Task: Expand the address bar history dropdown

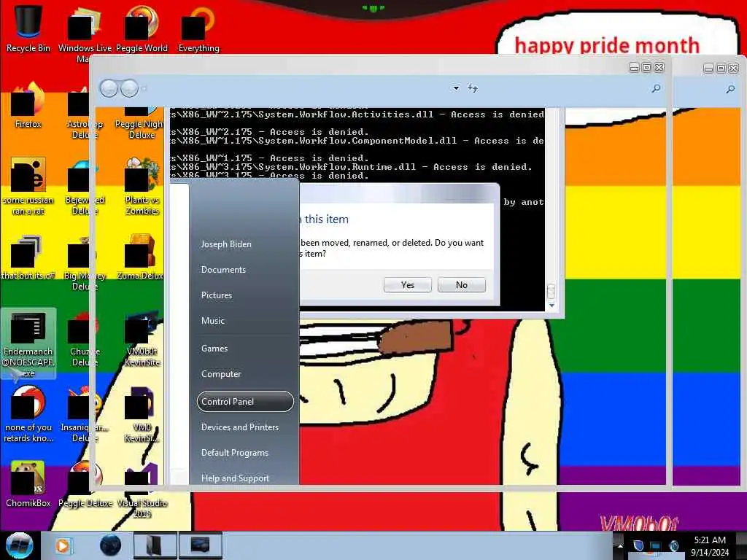Action: point(456,88)
